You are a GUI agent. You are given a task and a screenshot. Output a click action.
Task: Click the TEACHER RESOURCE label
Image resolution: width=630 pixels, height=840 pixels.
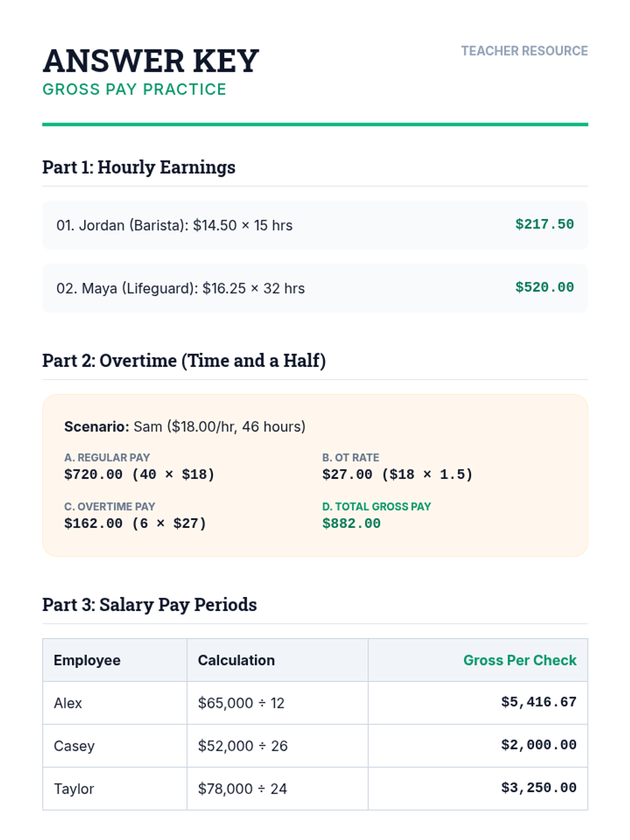[524, 51]
